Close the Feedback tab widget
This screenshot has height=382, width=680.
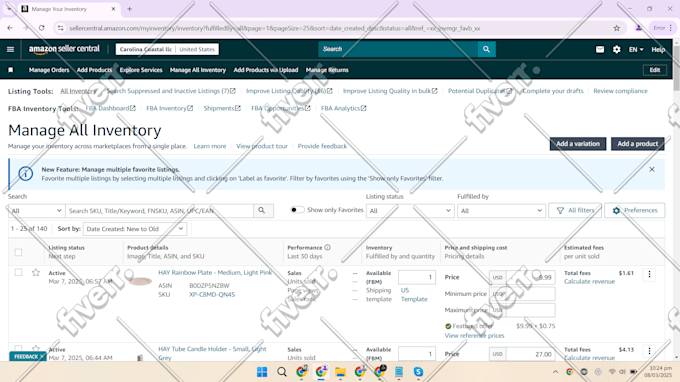[x=42, y=356]
